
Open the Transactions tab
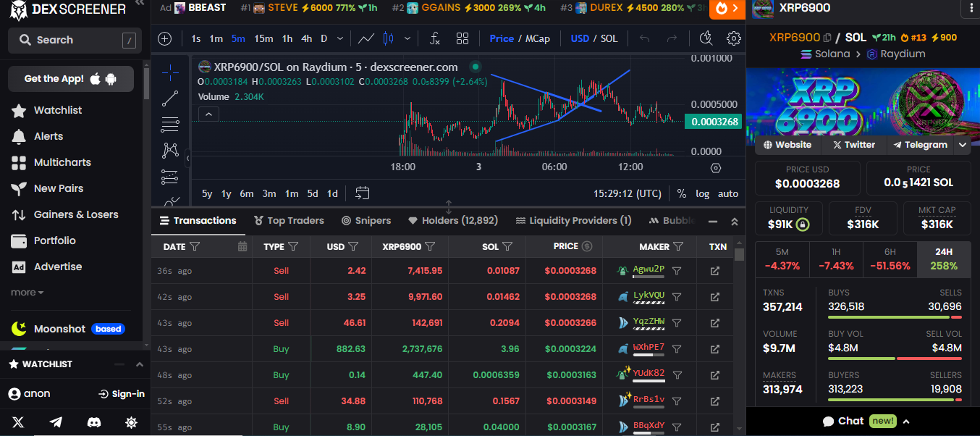(x=198, y=220)
